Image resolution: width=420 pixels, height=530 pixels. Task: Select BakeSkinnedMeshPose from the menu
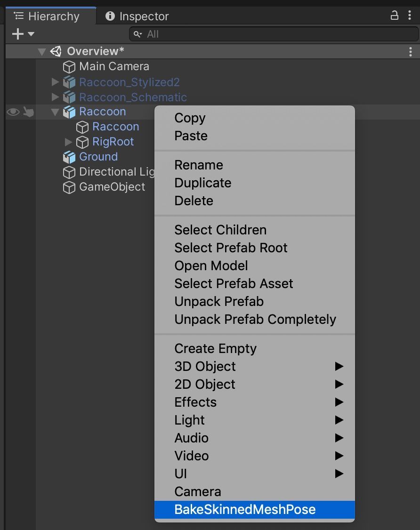(x=245, y=509)
